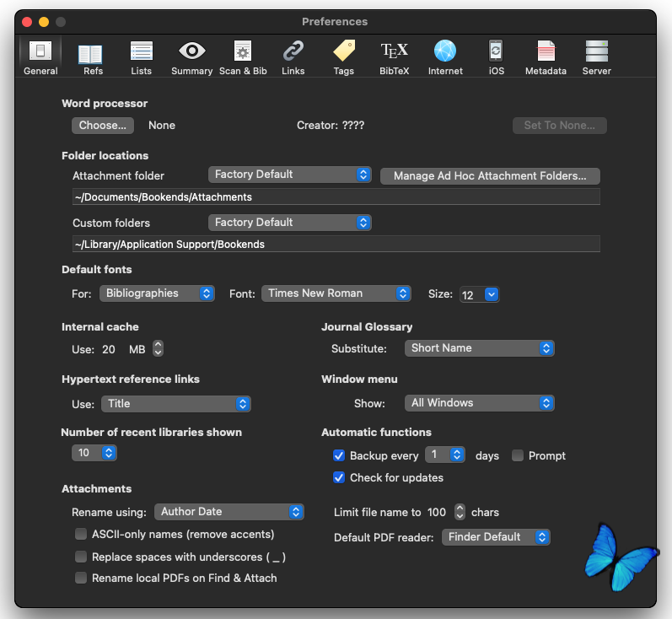Screen dimensions: 672x619
Task: Click the Choose... word processor button
Action: [102, 125]
